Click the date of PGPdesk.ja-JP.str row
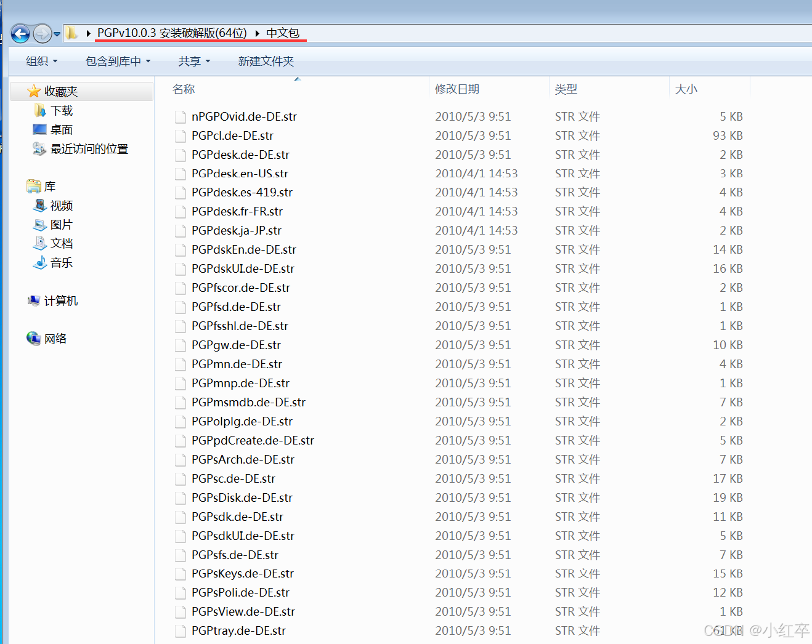This screenshot has width=812, height=644. [476, 231]
